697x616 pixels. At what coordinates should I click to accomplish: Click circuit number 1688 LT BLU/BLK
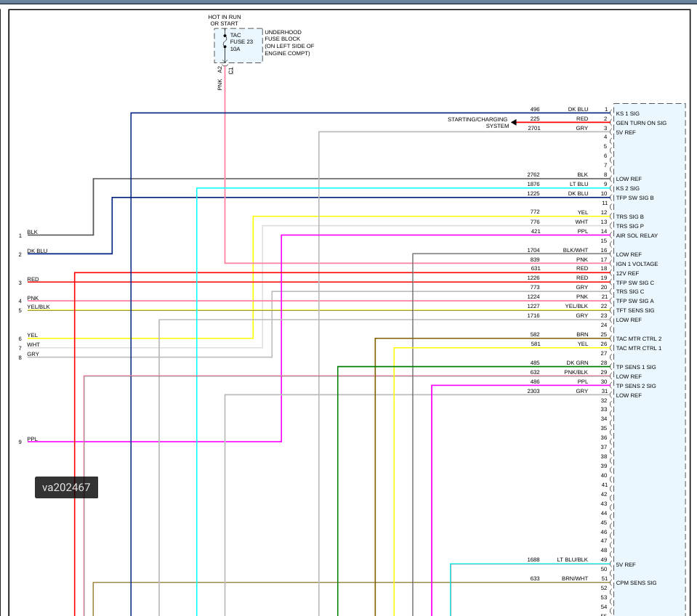click(533, 559)
